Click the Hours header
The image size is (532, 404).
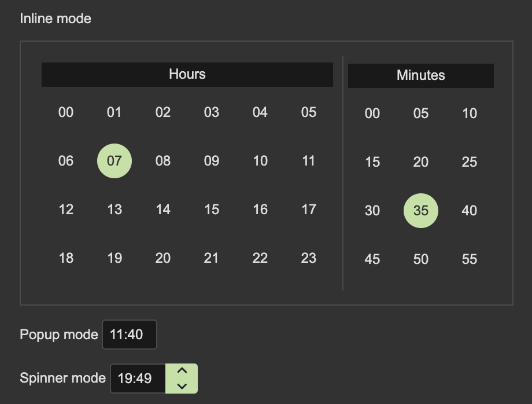[x=187, y=74]
